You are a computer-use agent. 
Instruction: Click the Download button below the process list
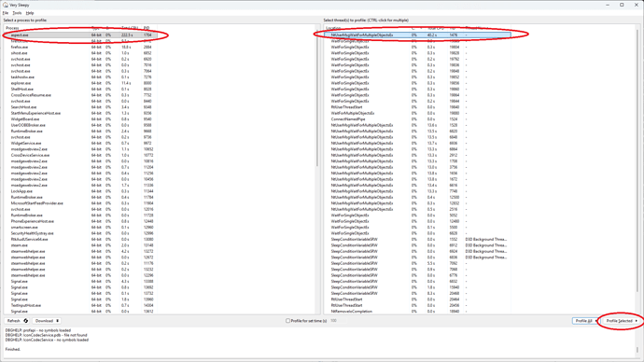(x=47, y=321)
